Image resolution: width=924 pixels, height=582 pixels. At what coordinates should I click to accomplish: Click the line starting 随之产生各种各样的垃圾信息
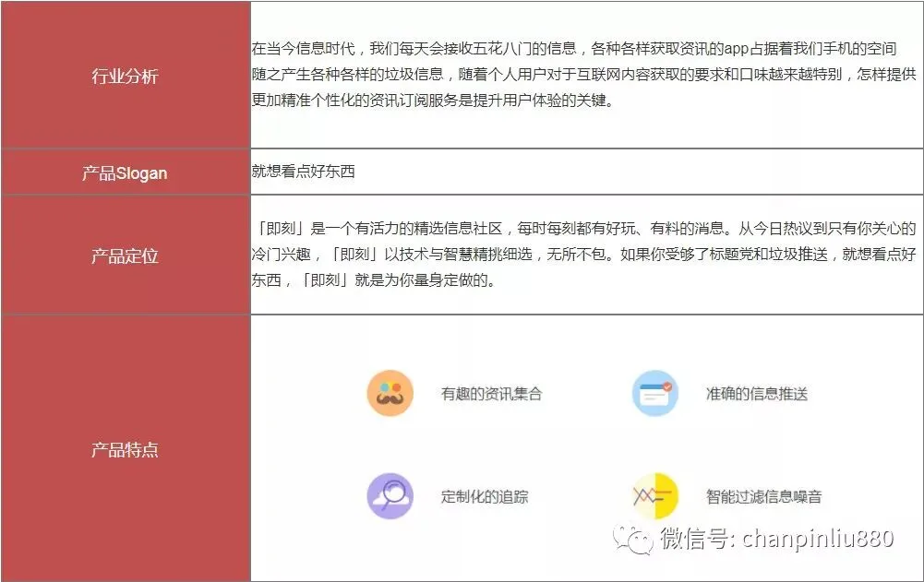click(x=583, y=74)
